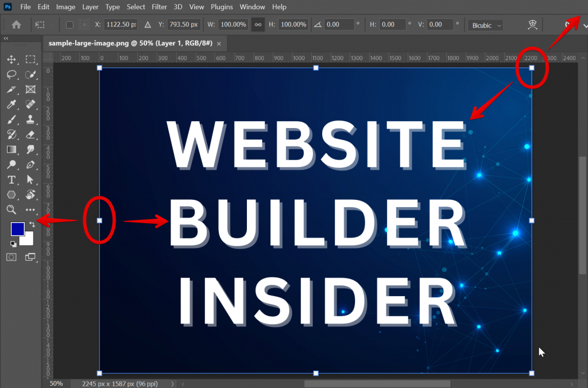Viewport: 588px width, 388px height.
Task: Open the Filter menu
Action: (159, 6)
